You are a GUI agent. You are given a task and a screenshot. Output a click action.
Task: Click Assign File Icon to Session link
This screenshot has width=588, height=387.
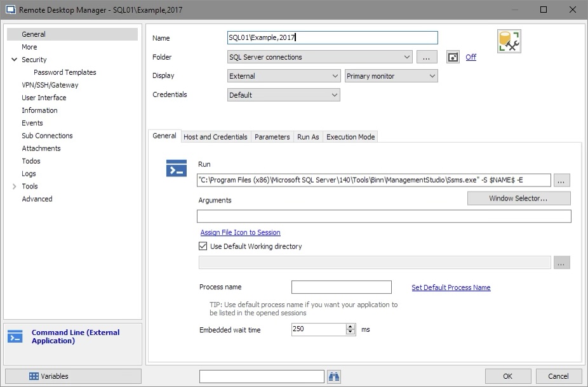(241, 232)
